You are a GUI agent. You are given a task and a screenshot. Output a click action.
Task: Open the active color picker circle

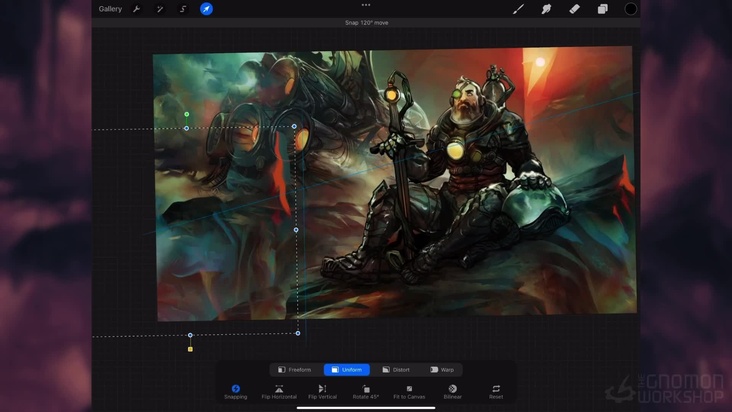click(x=631, y=9)
